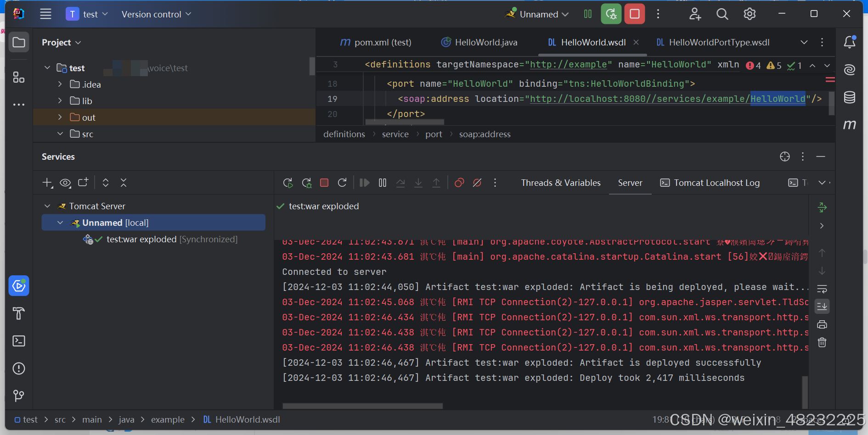Screen dimensions: 868x435
Task: Click the example status bar breadcrumb
Action: 168,419
